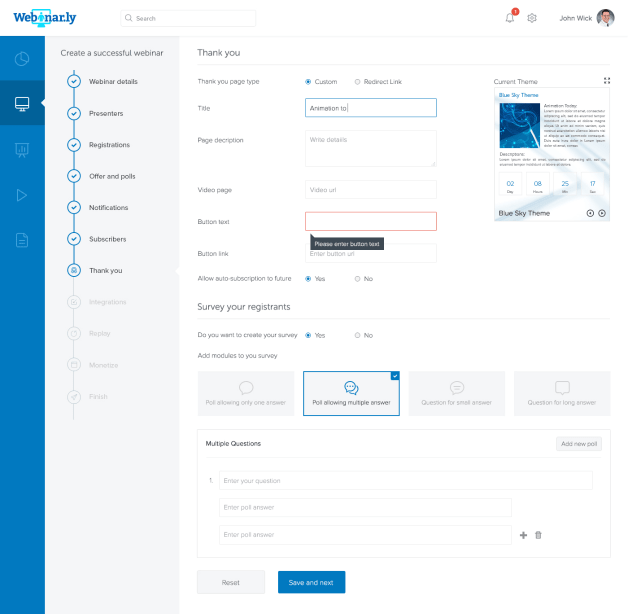Screen dimensions: 628x614
Task: Go to Registrations step
Action: 109,145
